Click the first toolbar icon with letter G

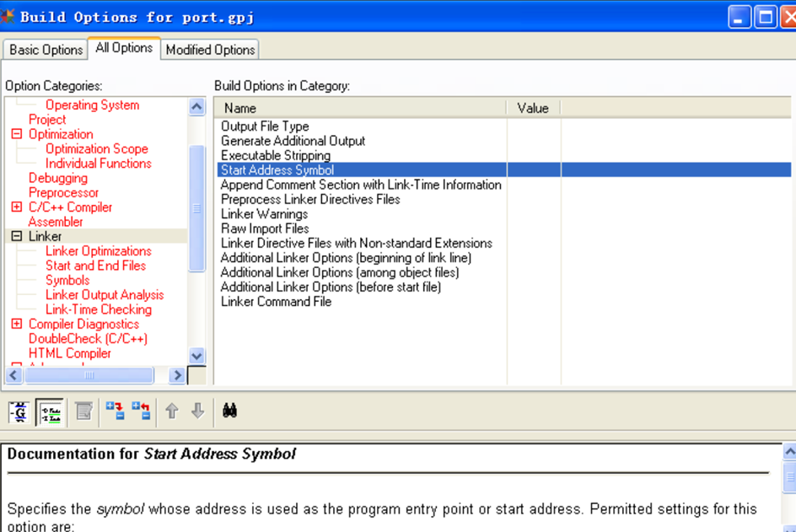pos(19,411)
